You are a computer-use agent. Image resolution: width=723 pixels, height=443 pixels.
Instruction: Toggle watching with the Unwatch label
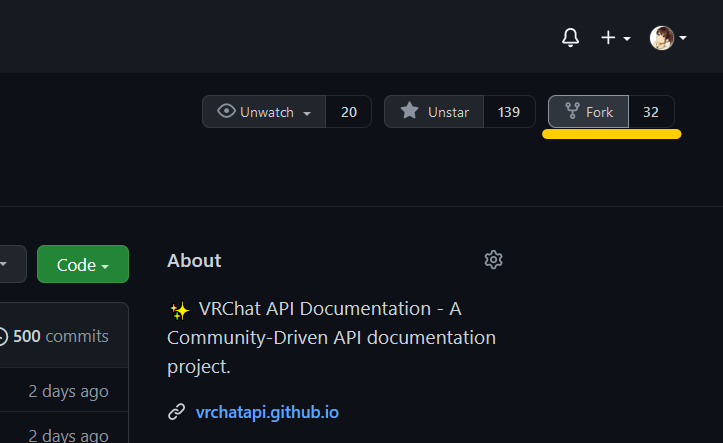point(267,112)
